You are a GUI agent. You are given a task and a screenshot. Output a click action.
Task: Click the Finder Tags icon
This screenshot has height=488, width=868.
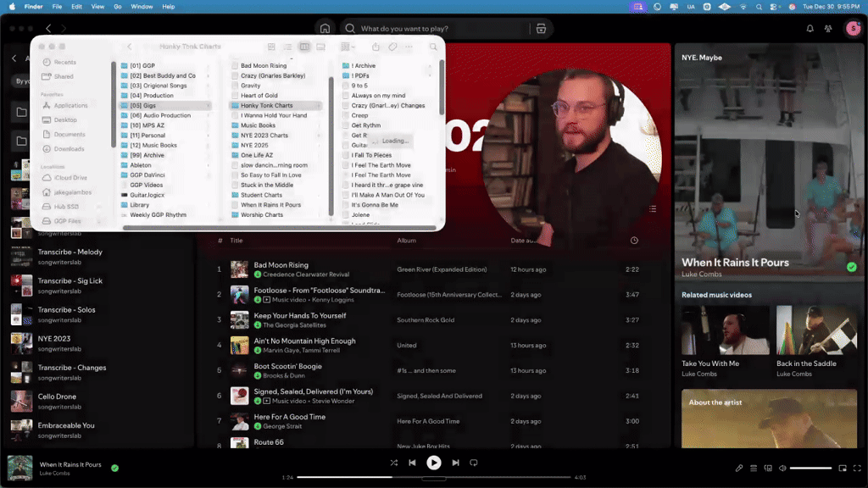click(x=392, y=47)
